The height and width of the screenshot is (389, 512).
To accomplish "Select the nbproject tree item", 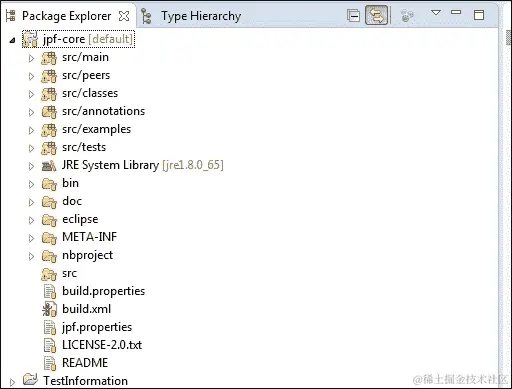I will click(87, 255).
